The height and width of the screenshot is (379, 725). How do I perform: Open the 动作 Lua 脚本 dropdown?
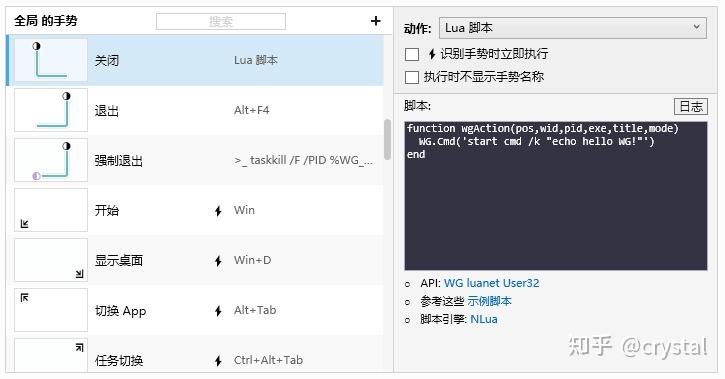click(572, 28)
